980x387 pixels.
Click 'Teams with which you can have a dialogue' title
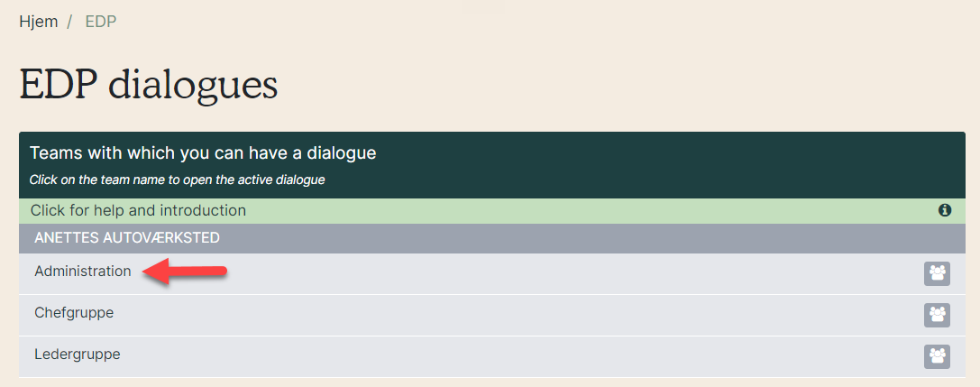coord(203,152)
